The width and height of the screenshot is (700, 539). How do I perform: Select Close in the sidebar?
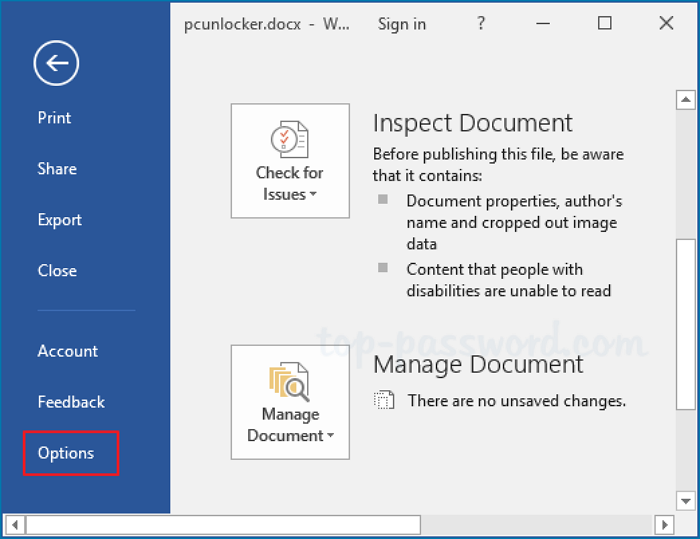click(57, 271)
